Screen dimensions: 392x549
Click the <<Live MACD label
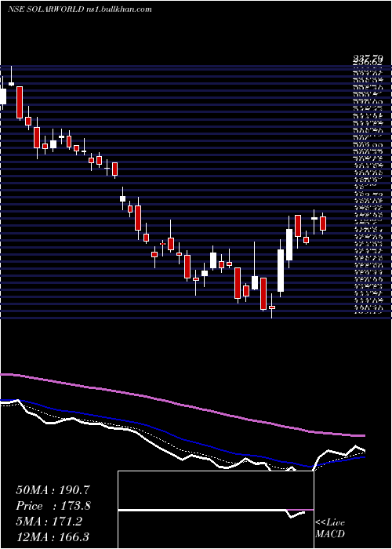(330, 529)
